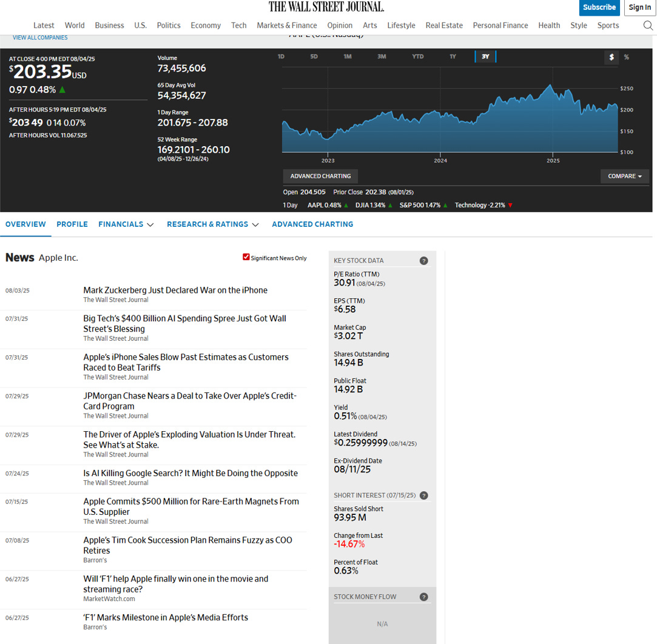
Task: Open Will 'F1' help Apple article
Action: pyautogui.click(x=175, y=584)
